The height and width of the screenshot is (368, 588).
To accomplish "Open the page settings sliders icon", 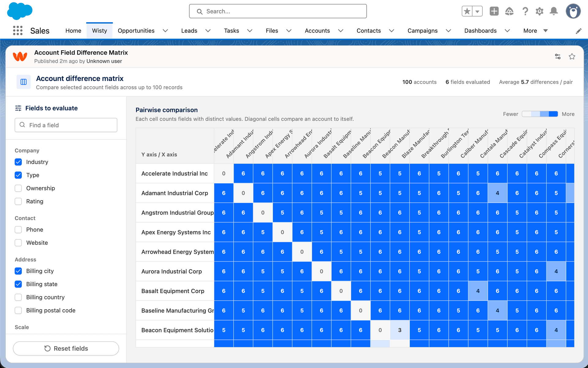I will [558, 56].
